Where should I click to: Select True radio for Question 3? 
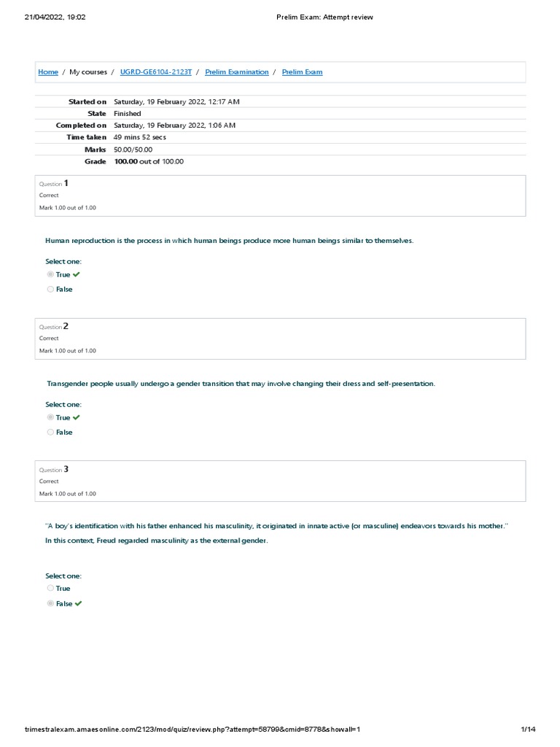[50, 589]
